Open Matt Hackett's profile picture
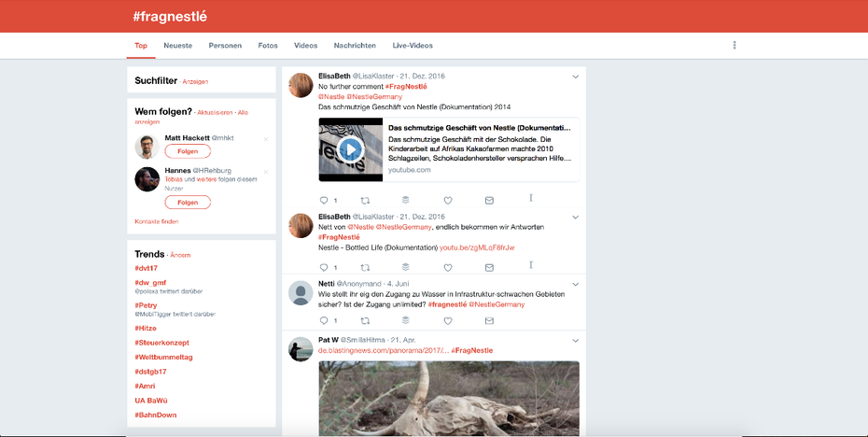Viewport: 868px width, 437px height. [147, 147]
